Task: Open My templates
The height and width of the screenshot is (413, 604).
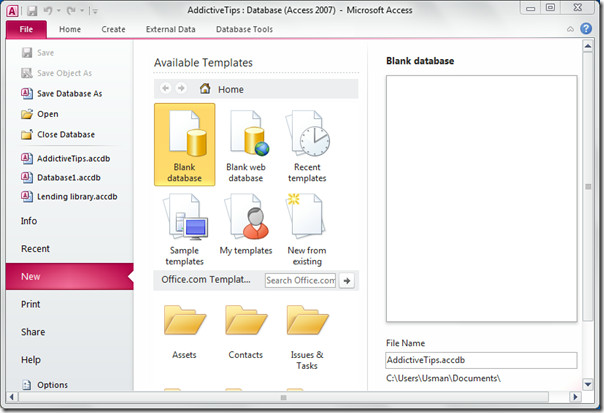Action: click(246, 224)
